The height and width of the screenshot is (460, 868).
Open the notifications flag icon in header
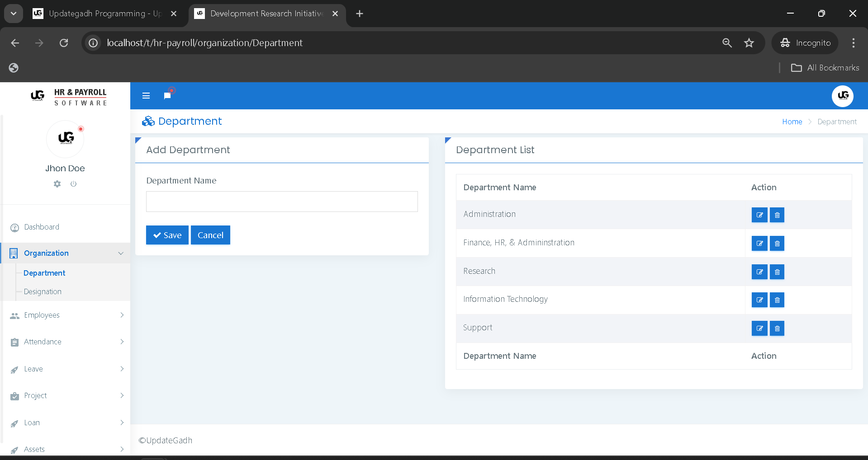point(167,95)
